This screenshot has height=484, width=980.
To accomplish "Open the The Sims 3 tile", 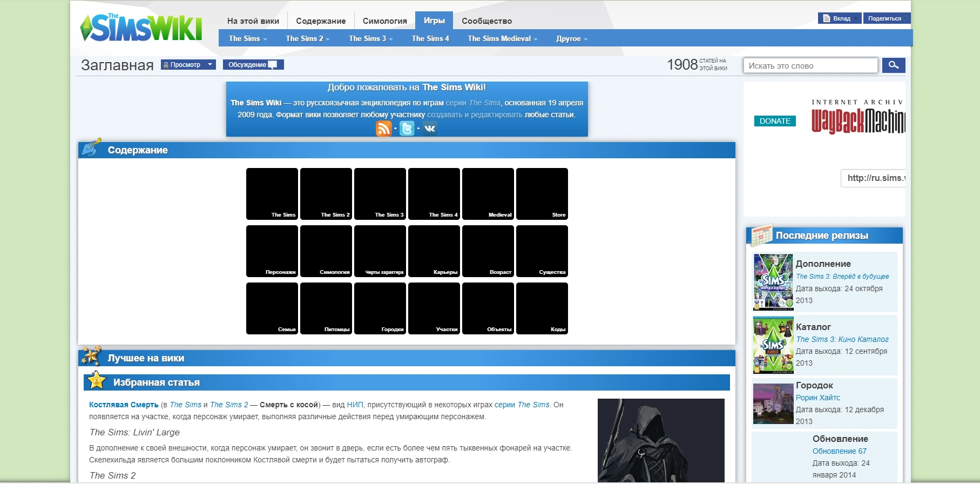I will 380,194.
